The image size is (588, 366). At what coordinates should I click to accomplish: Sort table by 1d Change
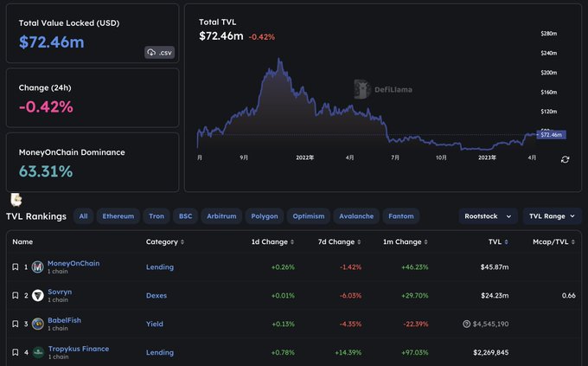coord(272,241)
